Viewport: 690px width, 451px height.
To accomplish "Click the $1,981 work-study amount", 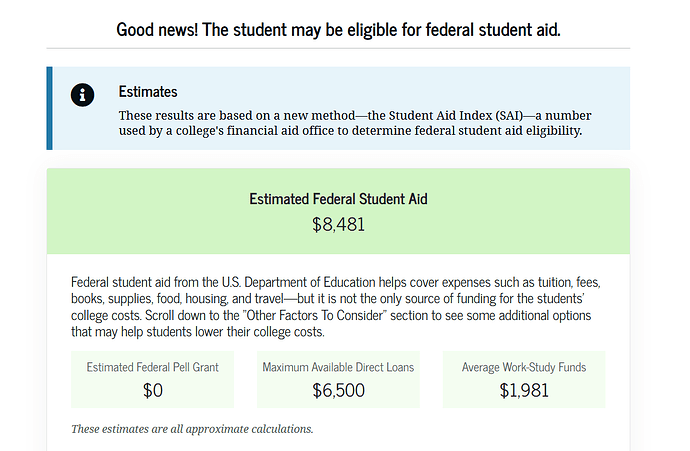I will pyautogui.click(x=524, y=390).
